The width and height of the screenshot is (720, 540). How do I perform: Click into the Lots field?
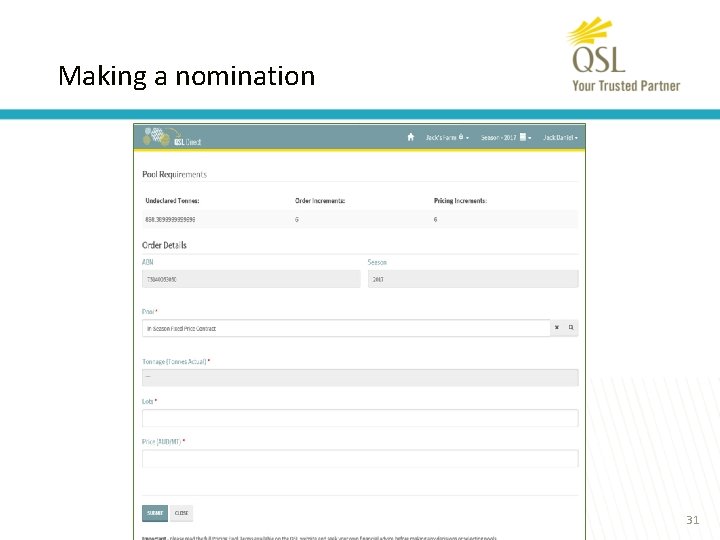tap(360, 418)
